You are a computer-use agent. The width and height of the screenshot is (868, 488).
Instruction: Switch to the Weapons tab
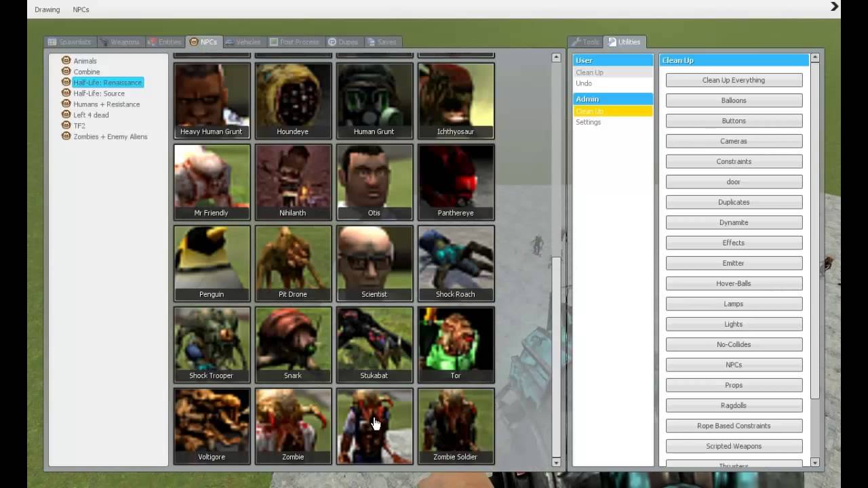119,42
